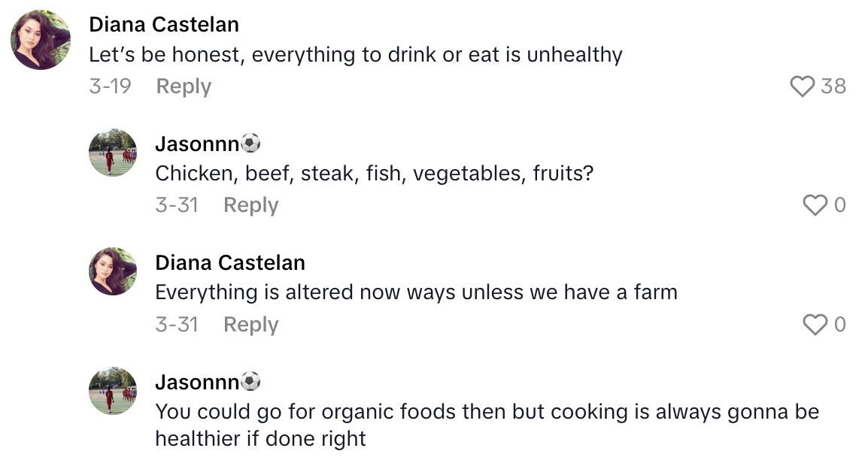Click the 'Chicken, beef, steak, fish' comment text
868x457 pixels.
tap(375, 174)
